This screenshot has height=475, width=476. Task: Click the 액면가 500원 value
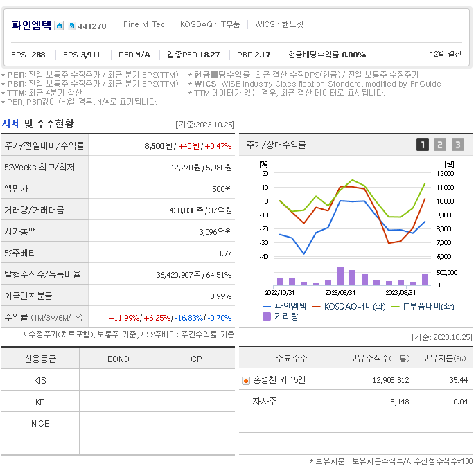coord(222,189)
